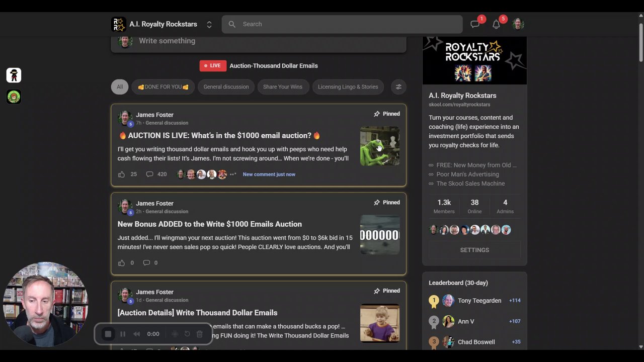Open Ann V on leaderboard
644x362 pixels.
pos(466,321)
